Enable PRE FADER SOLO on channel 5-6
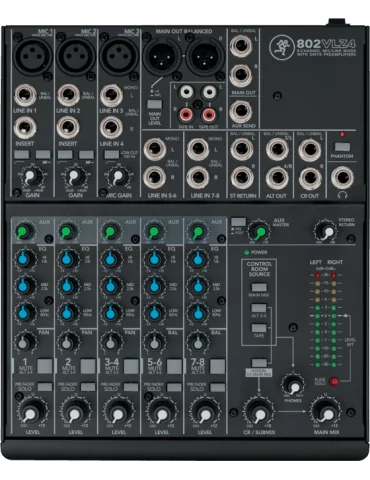 pos(174,387)
